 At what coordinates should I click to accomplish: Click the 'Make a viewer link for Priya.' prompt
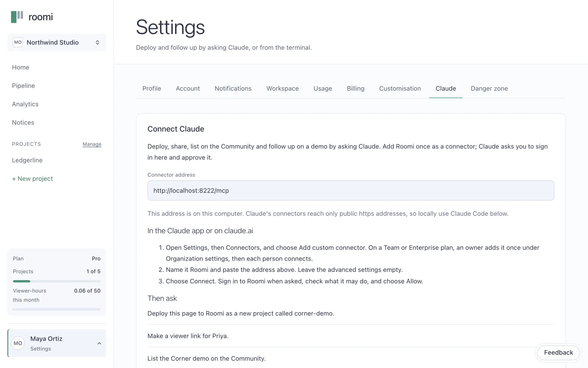pyautogui.click(x=188, y=336)
